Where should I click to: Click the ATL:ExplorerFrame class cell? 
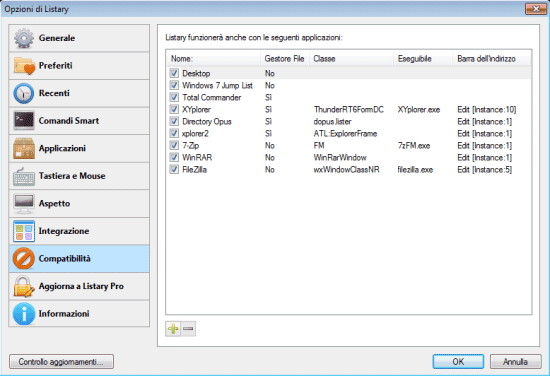(345, 133)
